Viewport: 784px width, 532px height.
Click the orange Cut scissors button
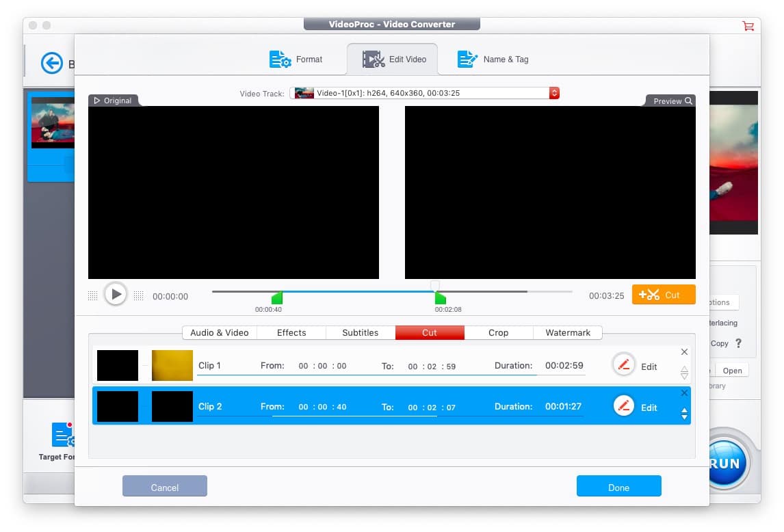(x=664, y=295)
